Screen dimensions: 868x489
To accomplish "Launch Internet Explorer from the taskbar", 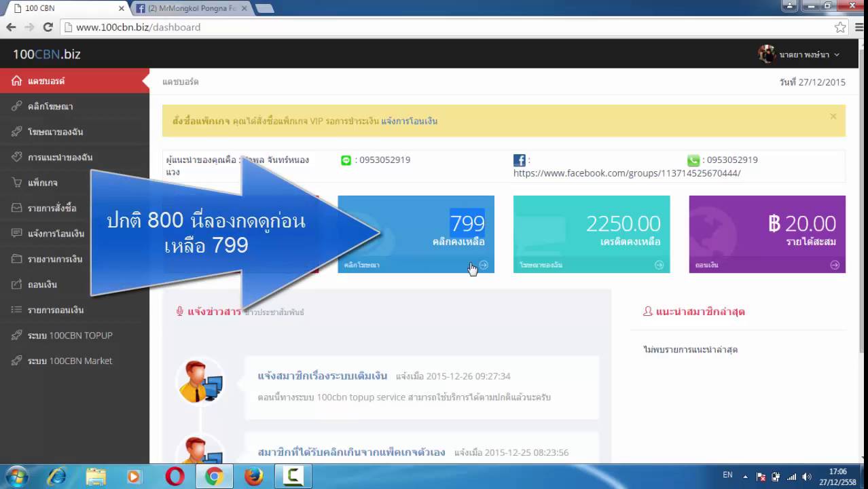I will (x=56, y=477).
